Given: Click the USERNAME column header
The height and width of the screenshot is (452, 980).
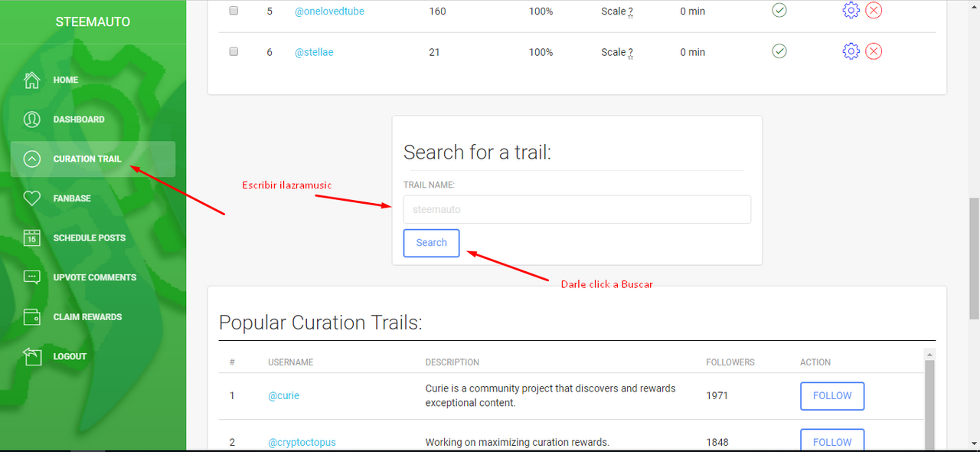Looking at the screenshot, I should (291, 362).
